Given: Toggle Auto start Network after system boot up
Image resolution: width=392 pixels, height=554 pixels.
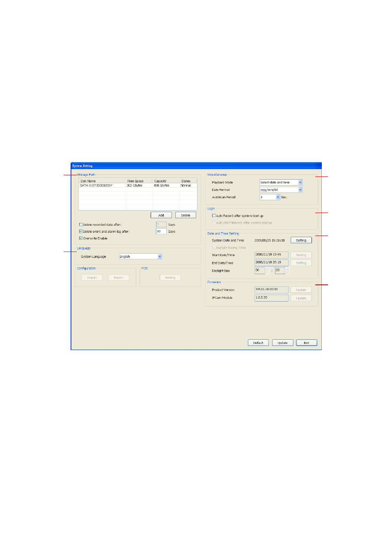Looking at the screenshot, I should tap(214, 222).
